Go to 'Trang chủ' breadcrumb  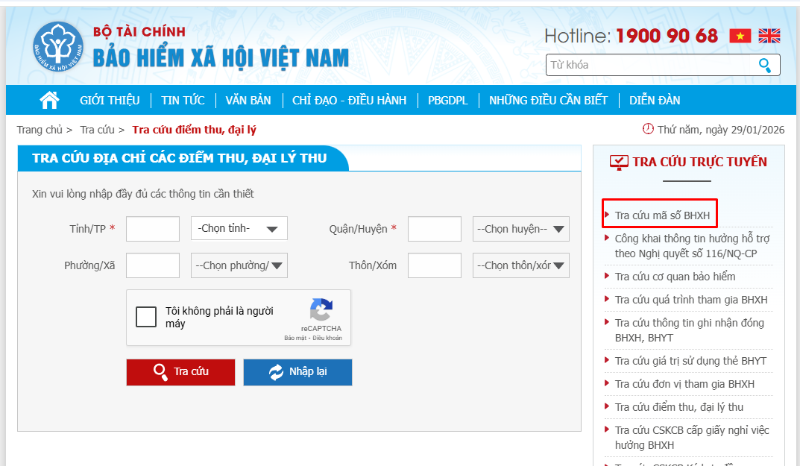[39, 130]
